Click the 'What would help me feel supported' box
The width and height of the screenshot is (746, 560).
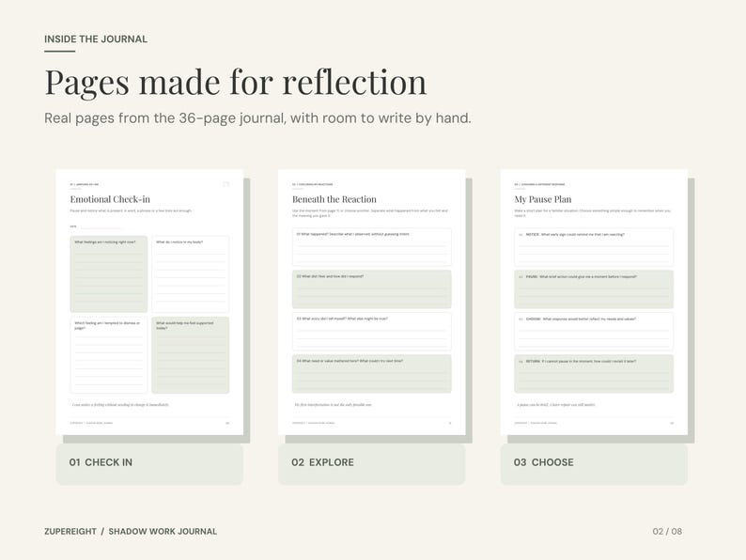tap(191, 355)
